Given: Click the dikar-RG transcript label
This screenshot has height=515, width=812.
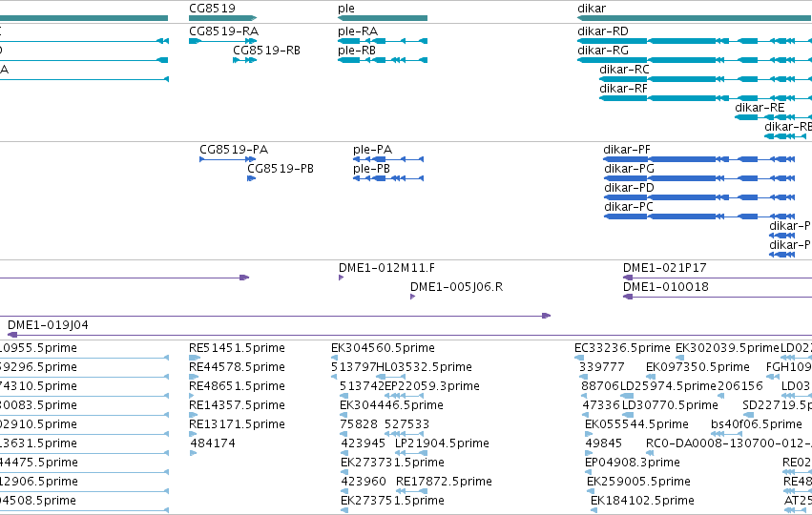Looking at the screenshot, I should coord(603,51).
